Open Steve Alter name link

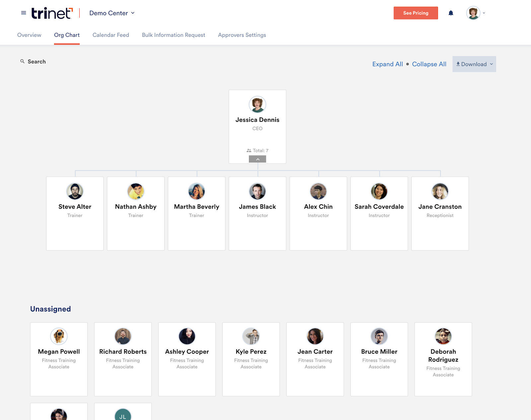[x=75, y=207]
